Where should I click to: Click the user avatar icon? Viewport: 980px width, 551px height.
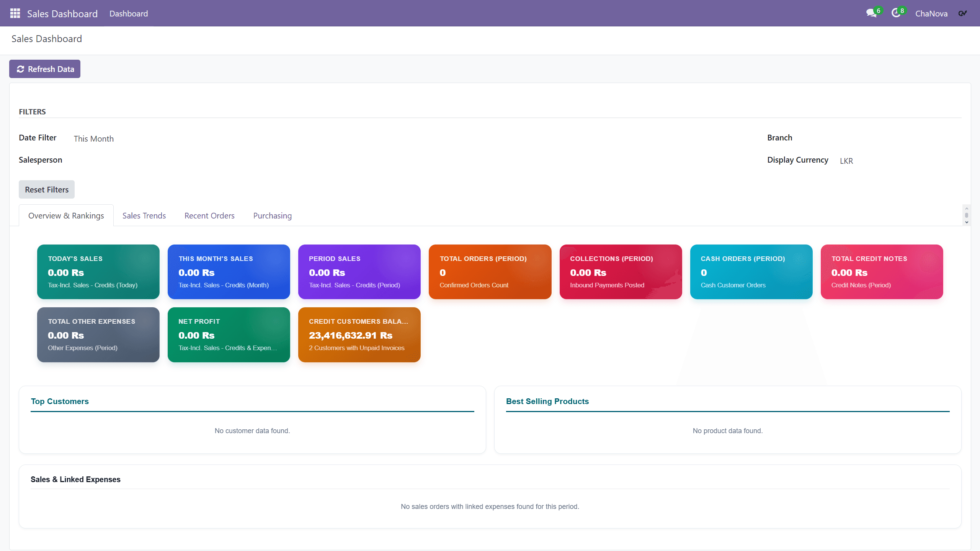click(x=963, y=13)
